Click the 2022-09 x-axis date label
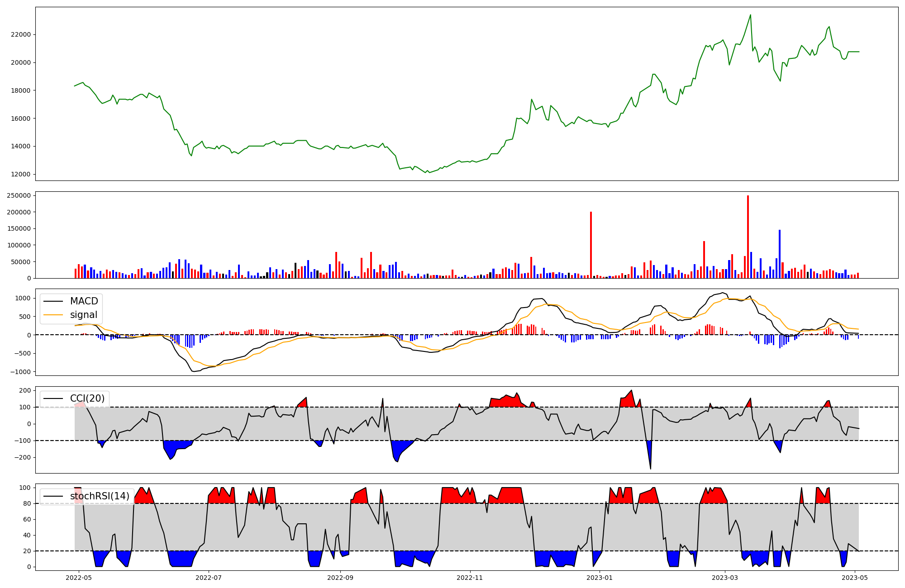 click(x=340, y=577)
